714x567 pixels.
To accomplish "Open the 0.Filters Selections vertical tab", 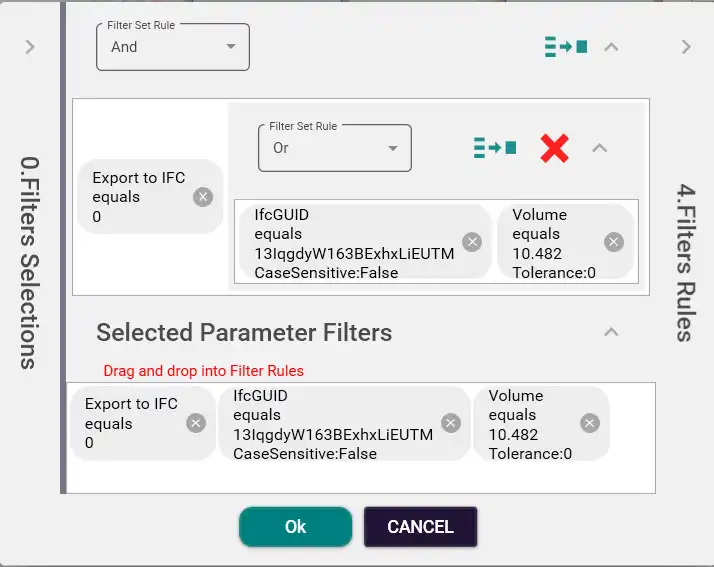I will (x=31, y=263).
